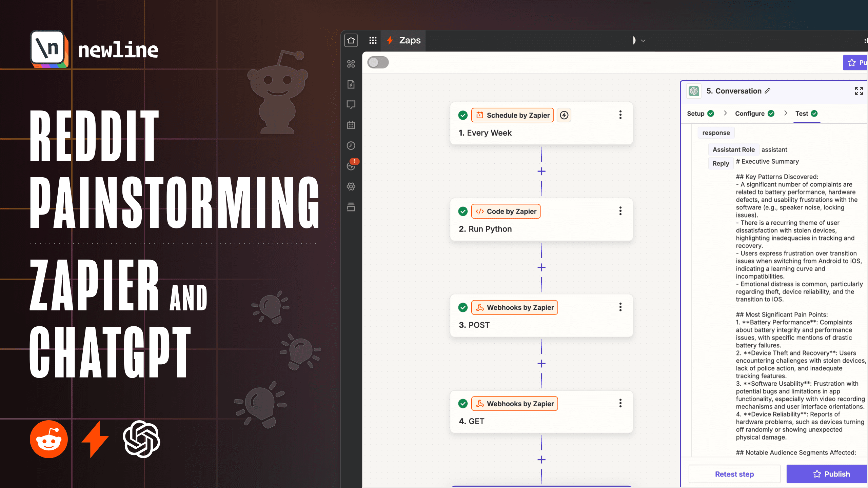868x488 pixels.
Task: Click the Retest step button
Action: coord(734,474)
